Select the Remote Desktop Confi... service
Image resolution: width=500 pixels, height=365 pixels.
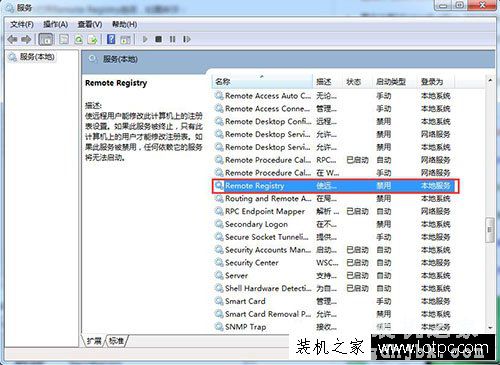(268, 122)
